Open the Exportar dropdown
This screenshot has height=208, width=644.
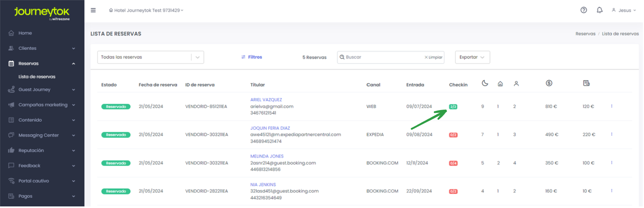(472, 57)
